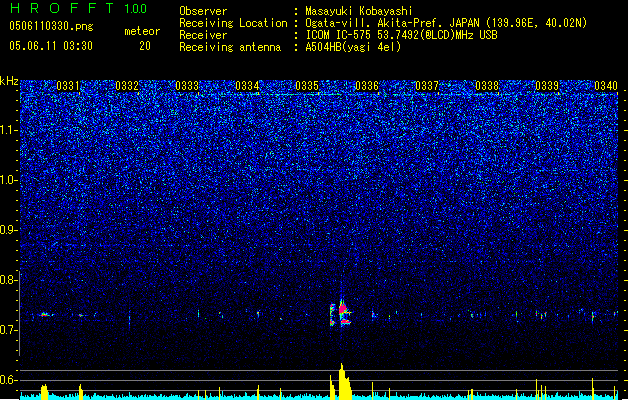Image resolution: width=629 pixels, height=400 pixels.
Task: Click the "Observer" field label
Action: [203, 11]
